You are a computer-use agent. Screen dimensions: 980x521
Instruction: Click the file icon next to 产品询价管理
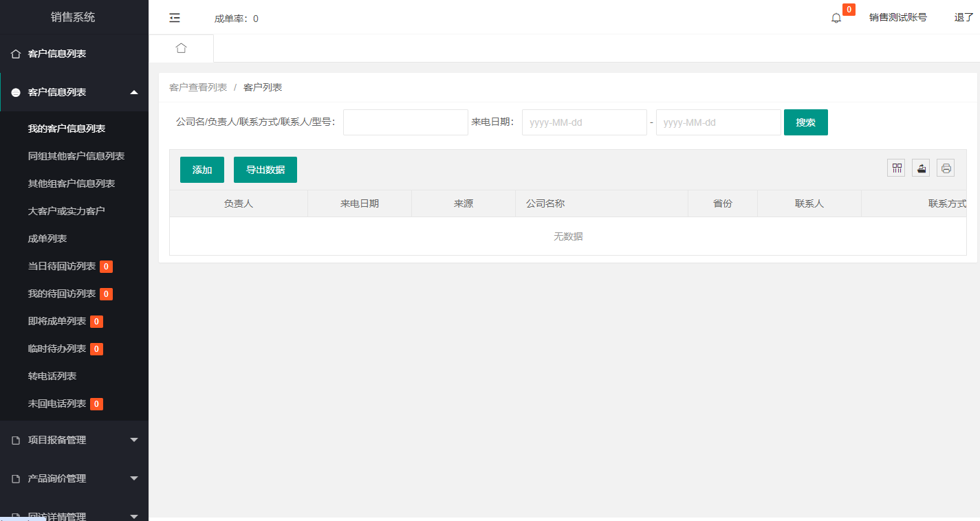tap(16, 478)
